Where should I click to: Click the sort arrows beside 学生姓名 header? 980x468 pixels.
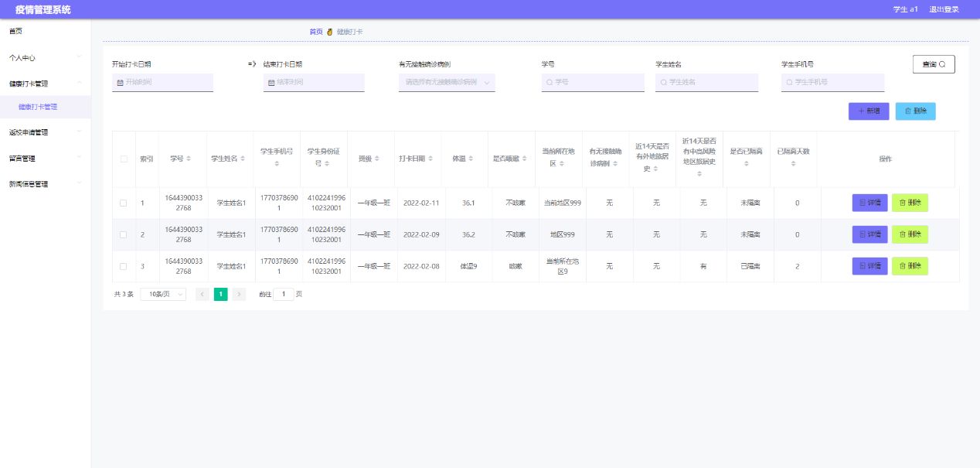243,159
